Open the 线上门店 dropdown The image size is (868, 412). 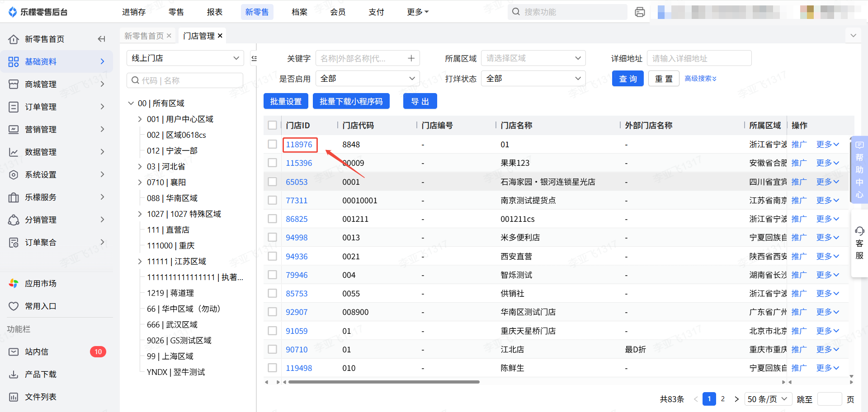[x=185, y=58]
